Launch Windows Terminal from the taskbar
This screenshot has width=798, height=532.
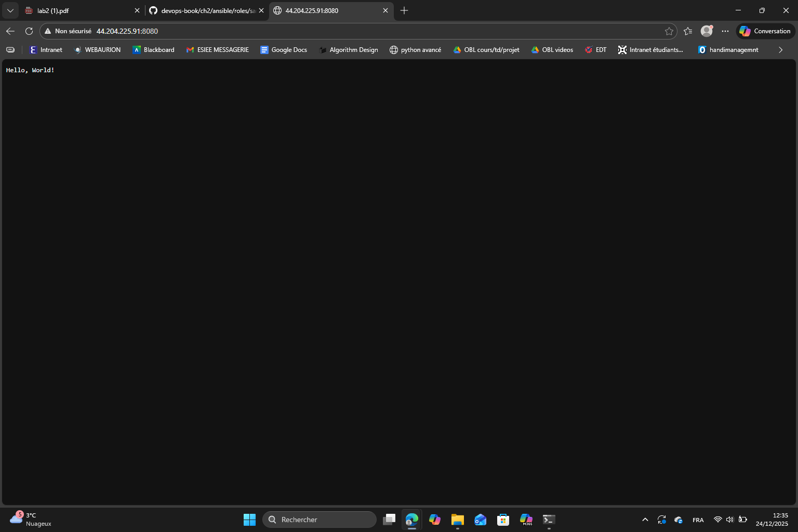click(549, 519)
